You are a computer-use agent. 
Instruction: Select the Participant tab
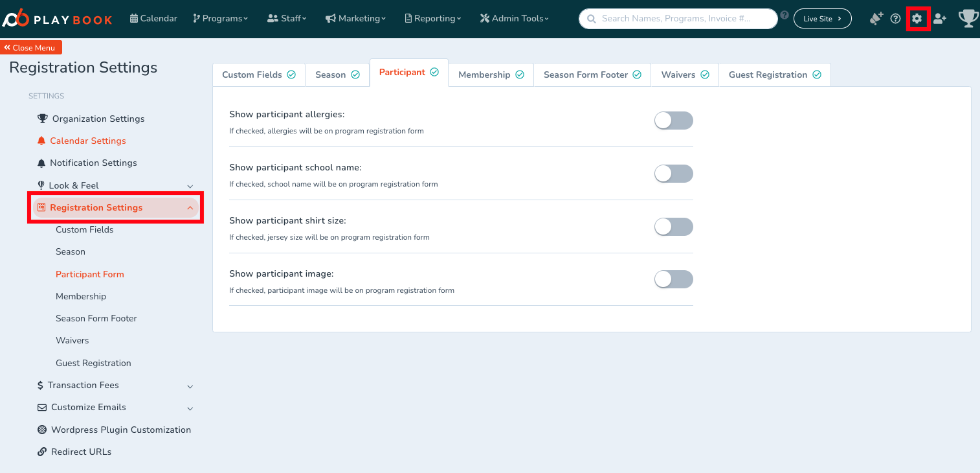click(x=409, y=73)
